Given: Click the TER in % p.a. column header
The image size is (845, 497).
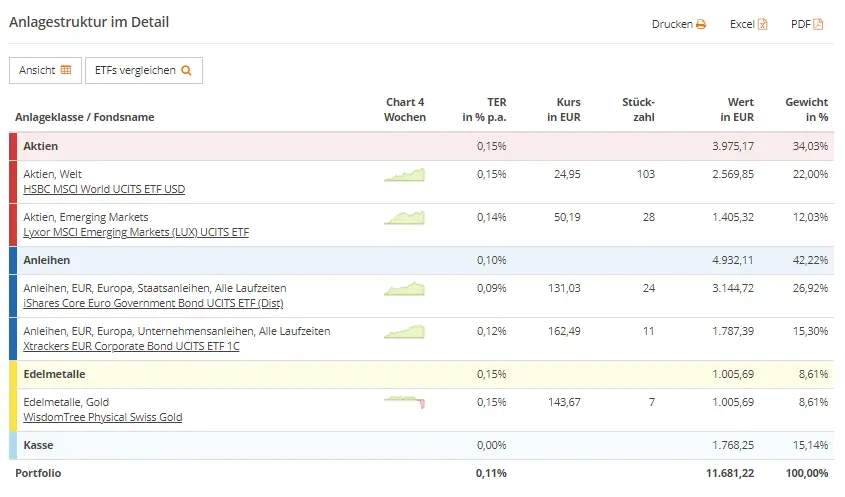Looking at the screenshot, I should pyautogui.click(x=484, y=109).
